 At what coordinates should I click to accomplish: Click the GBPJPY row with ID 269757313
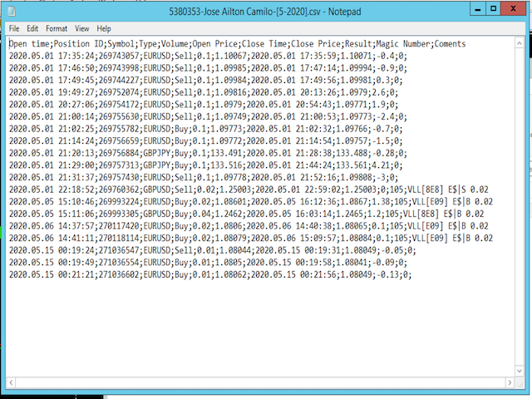[205, 165]
